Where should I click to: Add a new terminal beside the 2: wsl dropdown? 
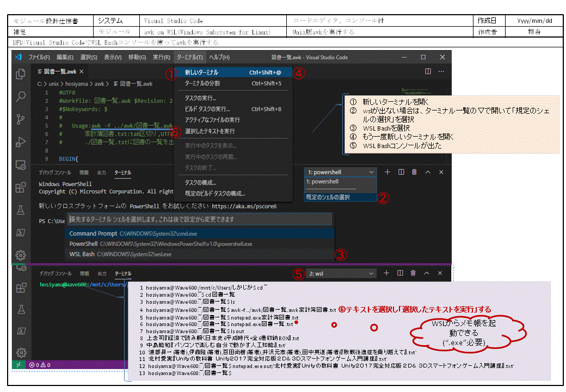click(x=386, y=273)
